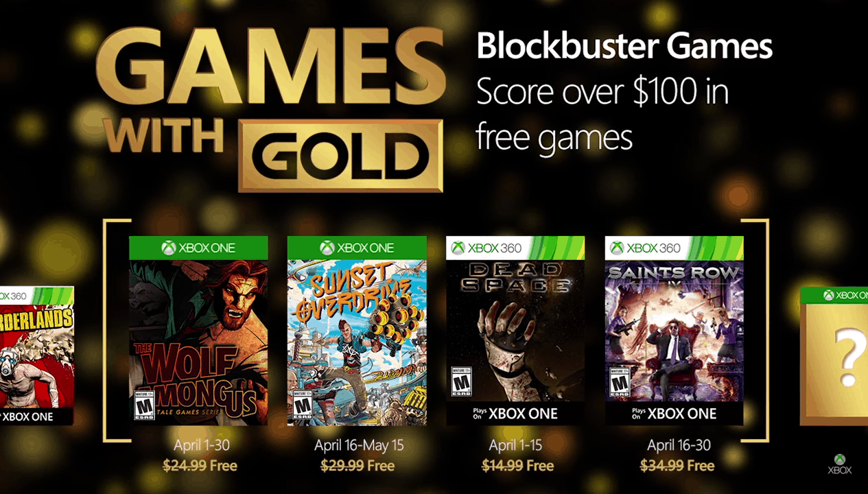Click Xbox One banner above Wolf Among Us
868x494 pixels.
click(198, 248)
